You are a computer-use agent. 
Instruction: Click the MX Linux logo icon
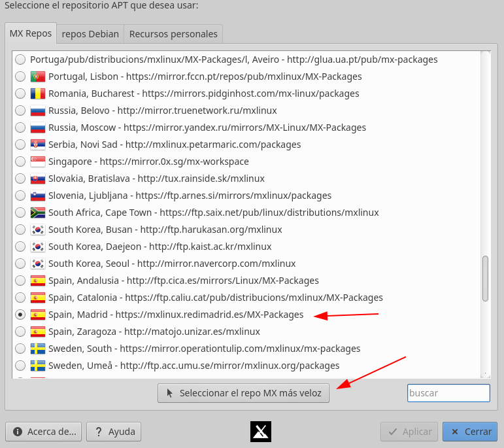(x=261, y=432)
